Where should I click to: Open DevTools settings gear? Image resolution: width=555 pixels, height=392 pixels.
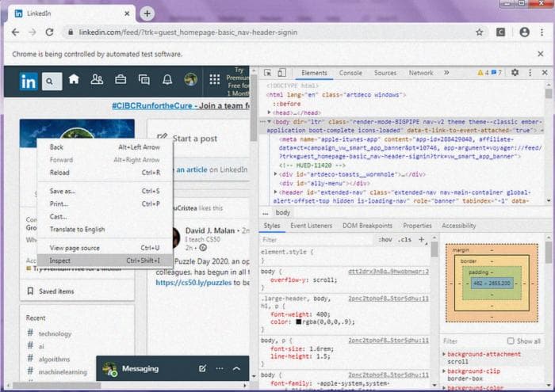point(515,73)
